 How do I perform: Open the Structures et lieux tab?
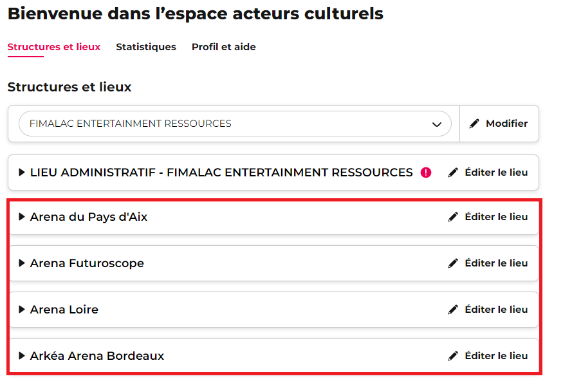[x=54, y=47]
